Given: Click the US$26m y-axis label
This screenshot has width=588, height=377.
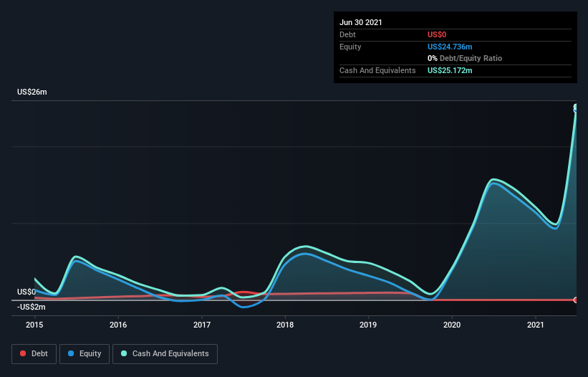Looking at the screenshot, I should tap(32, 92).
